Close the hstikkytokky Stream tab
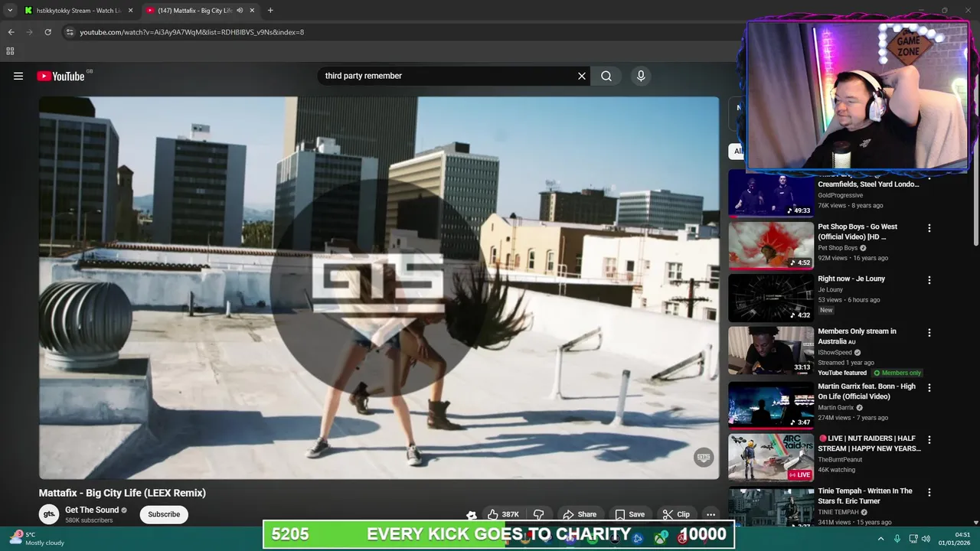The width and height of the screenshot is (980, 551). click(130, 11)
